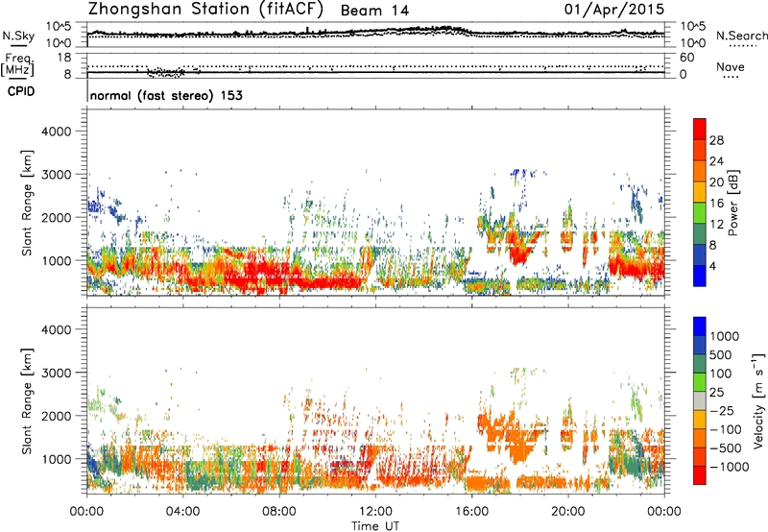The width and height of the screenshot is (768, 532).
Task: Click the "Zhongshan Station (fitACF)" plot title
Action: click(205, 10)
